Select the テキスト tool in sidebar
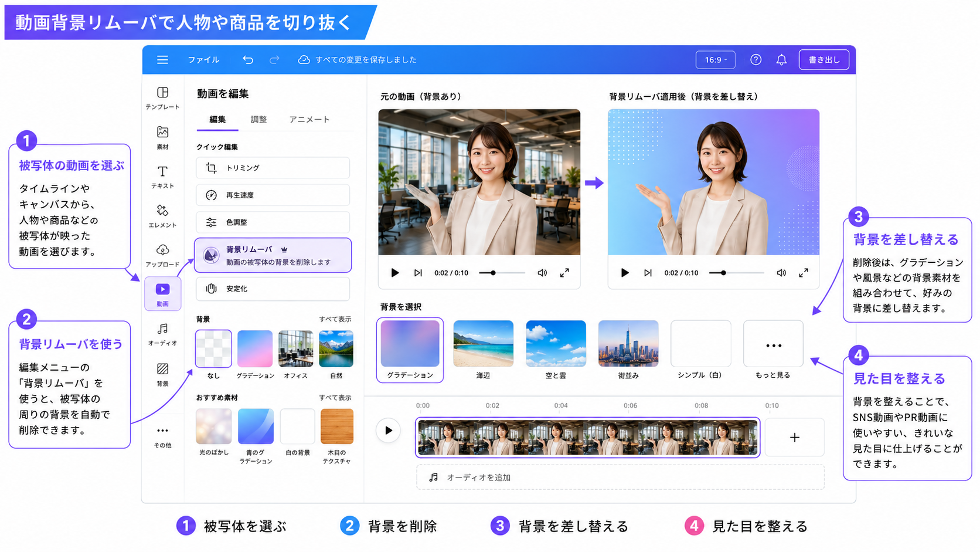 coord(162,177)
